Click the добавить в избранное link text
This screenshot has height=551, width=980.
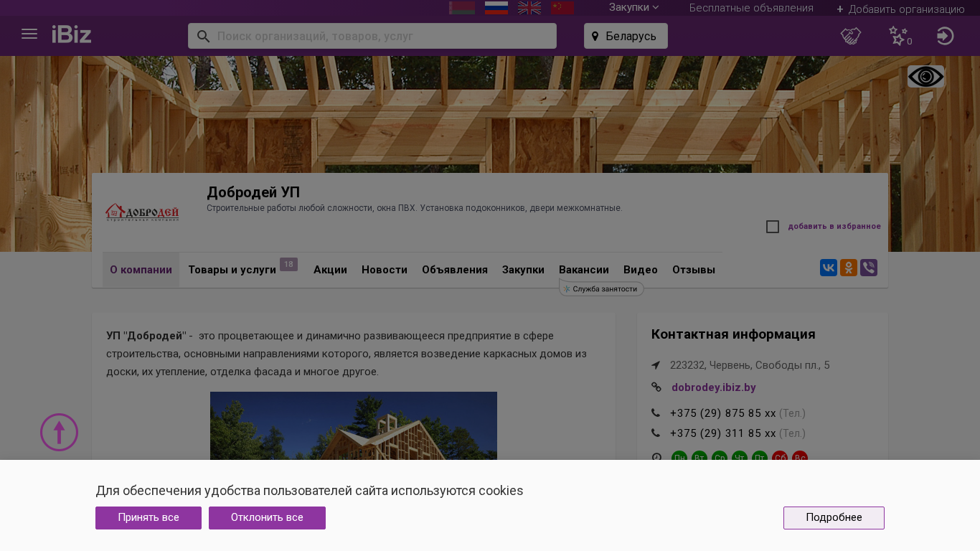(x=834, y=227)
